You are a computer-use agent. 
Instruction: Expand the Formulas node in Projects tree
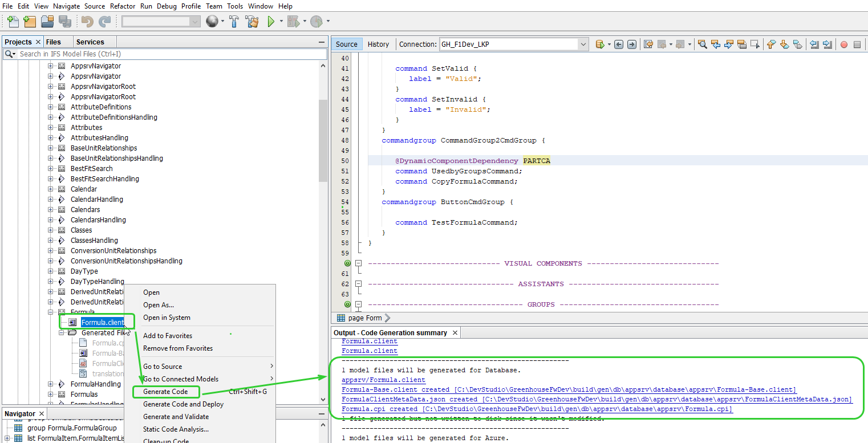coord(50,394)
